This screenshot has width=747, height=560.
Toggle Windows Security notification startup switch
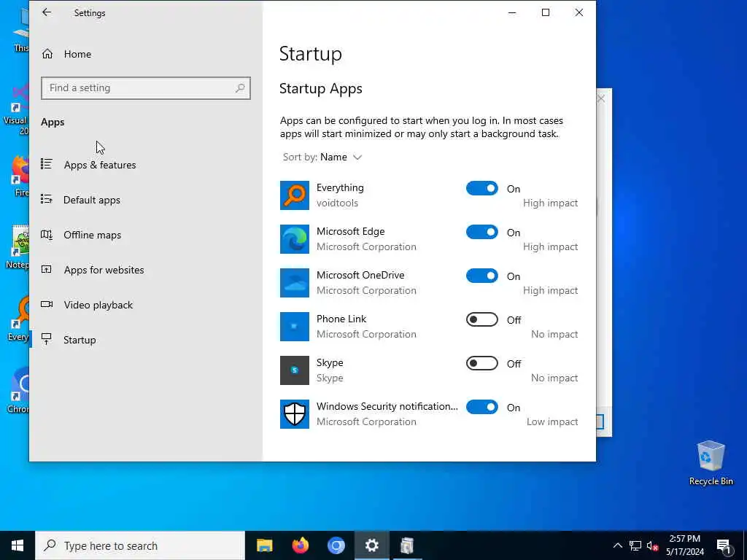coord(481,407)
